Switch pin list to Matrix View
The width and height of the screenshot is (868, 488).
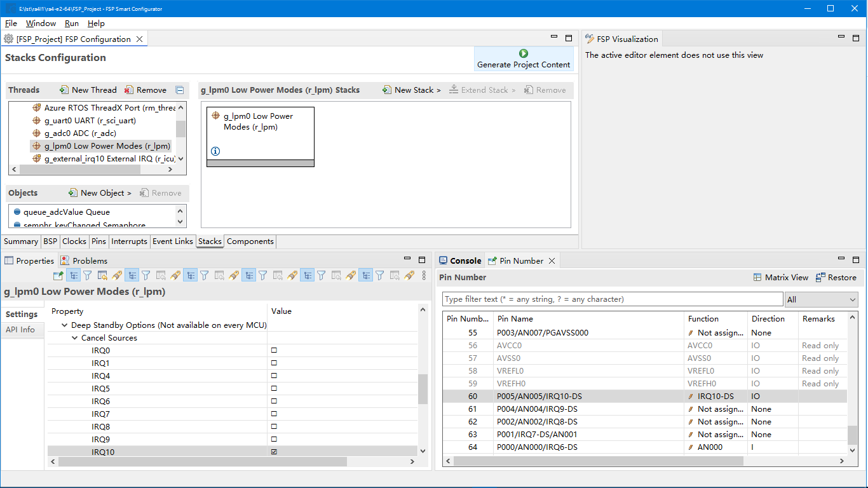(x=781, y=278)
